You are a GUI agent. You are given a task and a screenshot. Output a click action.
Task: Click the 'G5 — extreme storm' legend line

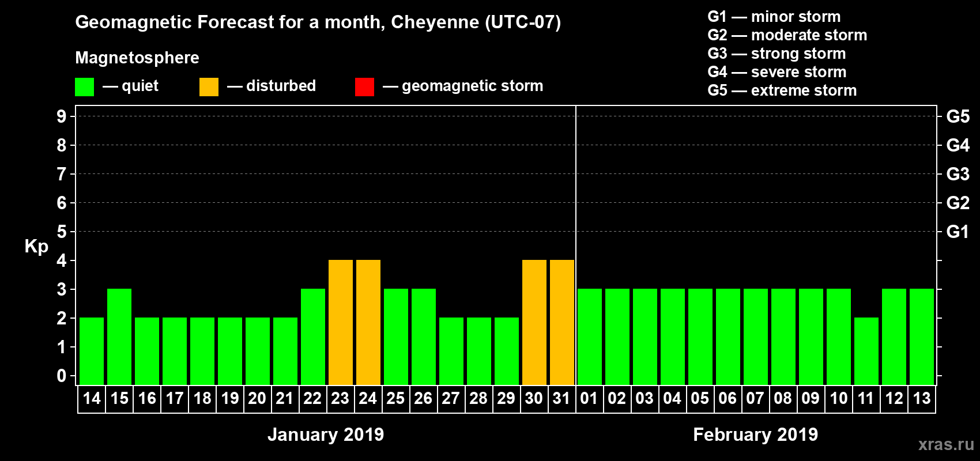click(782, 90)
